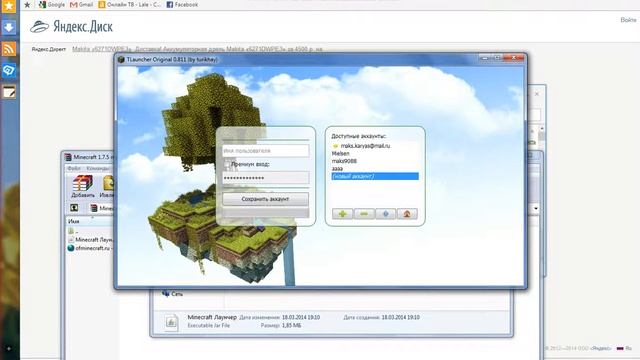This screenshot has width=640, height=360.
Task: Click the WinRAR up-one-level arrow icon
Action: click(x=74, y=208)
